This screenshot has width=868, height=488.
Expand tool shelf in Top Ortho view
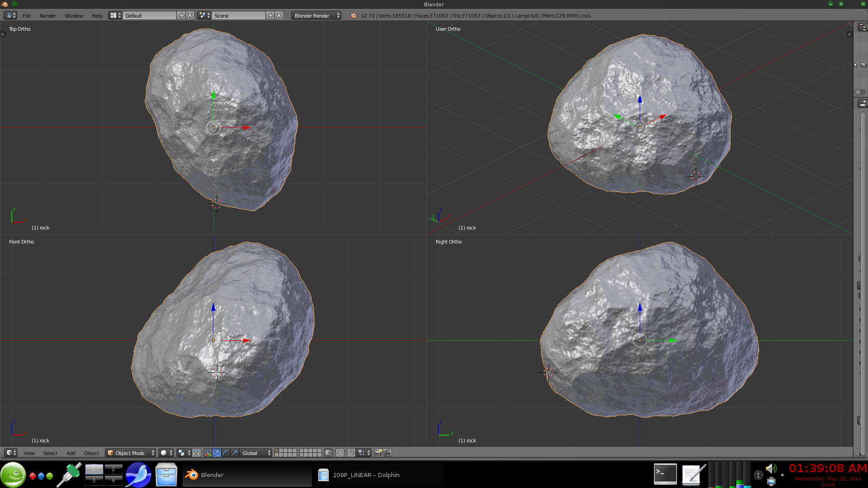(x=3, y=34)
